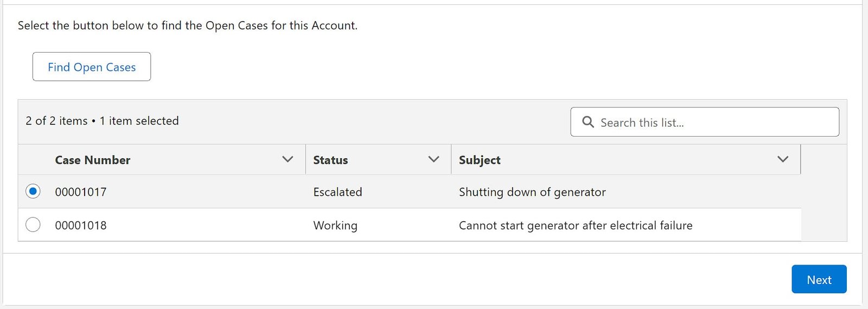Click the Case Number column header
868x309 pixels.
[x=93, y=160]
